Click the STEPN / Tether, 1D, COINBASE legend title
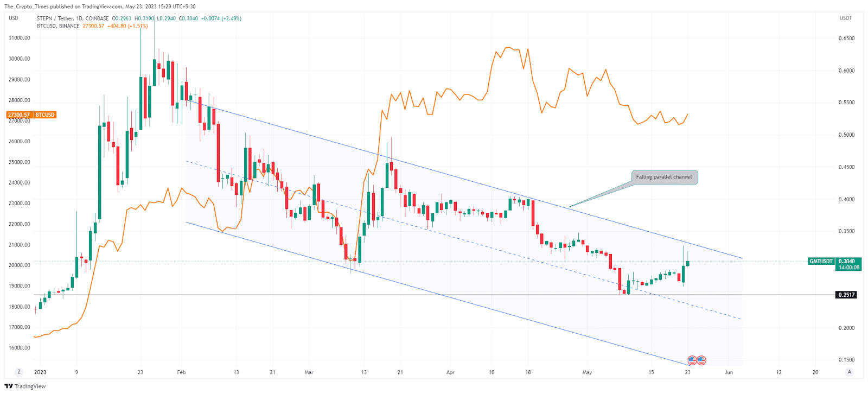The width and height of the screenshot is (868, 394). (x=73, y=18)
